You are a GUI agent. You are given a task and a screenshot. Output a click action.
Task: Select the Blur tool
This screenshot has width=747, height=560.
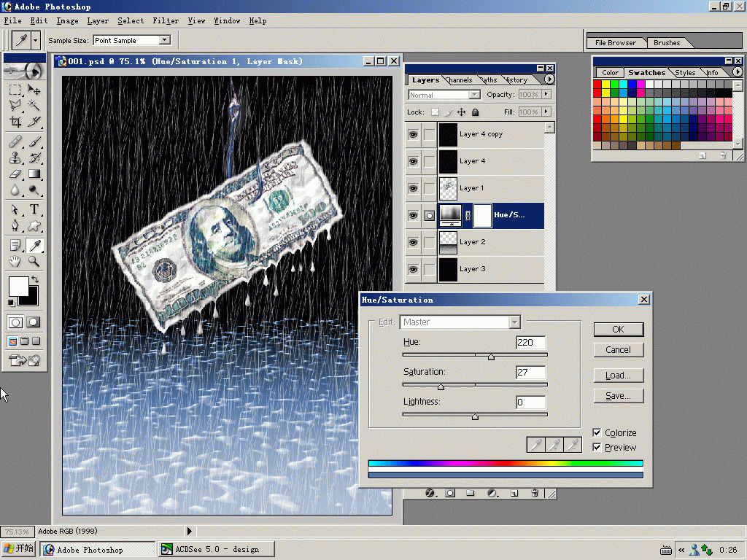tap(15, 190)
